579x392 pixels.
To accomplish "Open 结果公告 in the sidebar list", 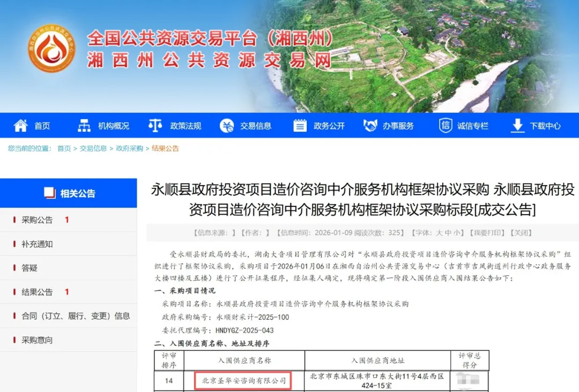I will point(37,292).
